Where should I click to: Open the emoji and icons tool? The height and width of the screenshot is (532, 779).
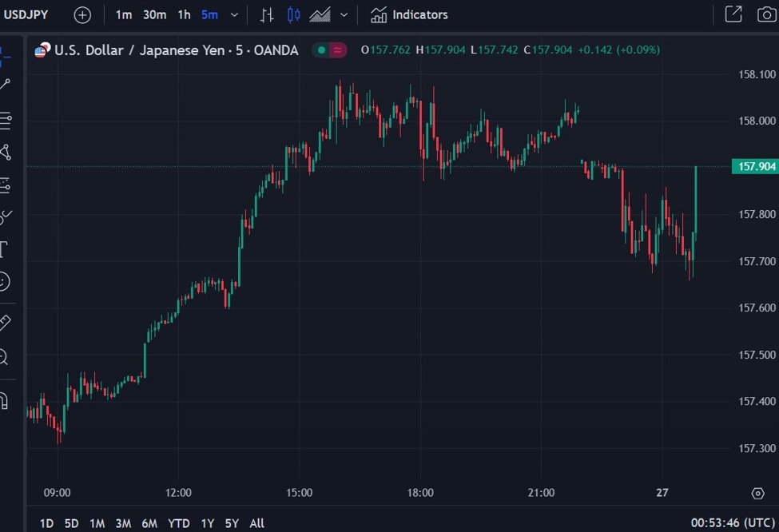coord(4,281)
